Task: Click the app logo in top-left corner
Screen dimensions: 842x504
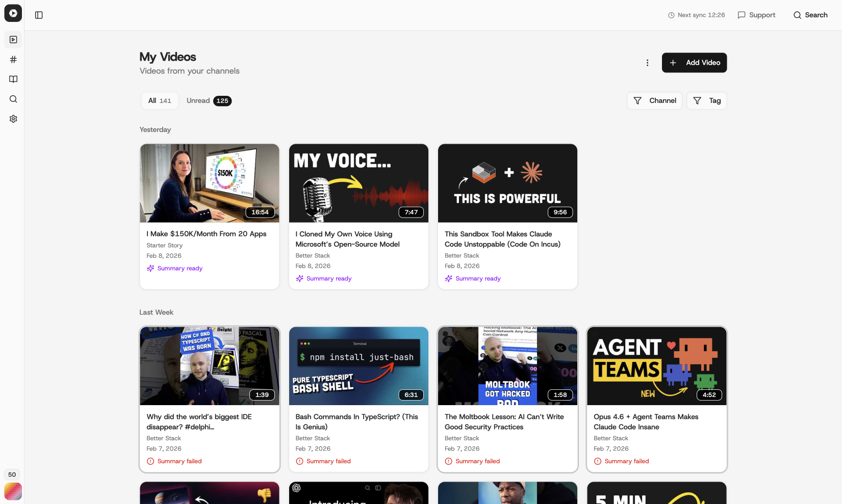Action: tap(13, 13)
